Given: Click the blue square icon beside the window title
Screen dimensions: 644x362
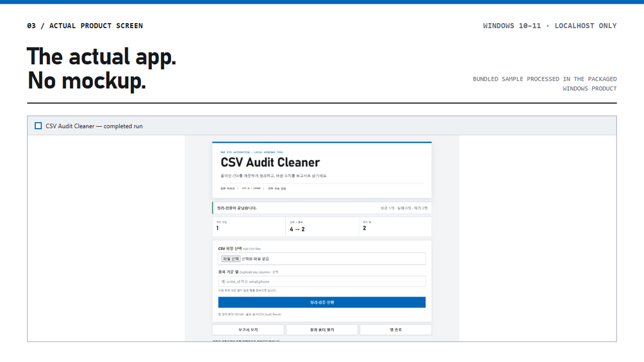Looking at the screenshot, I should 38,126.
